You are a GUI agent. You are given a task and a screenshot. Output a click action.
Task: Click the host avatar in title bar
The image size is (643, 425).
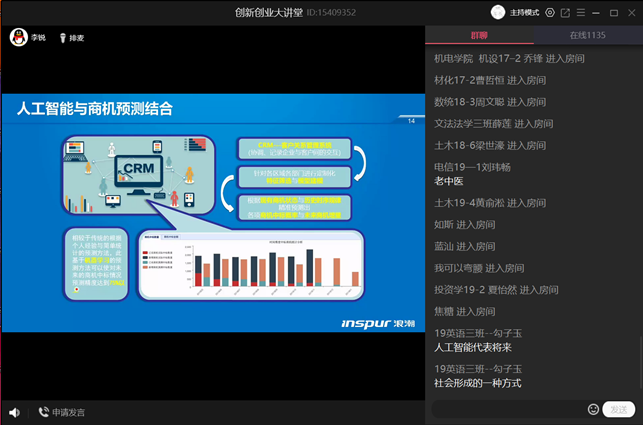coord(498,12)
